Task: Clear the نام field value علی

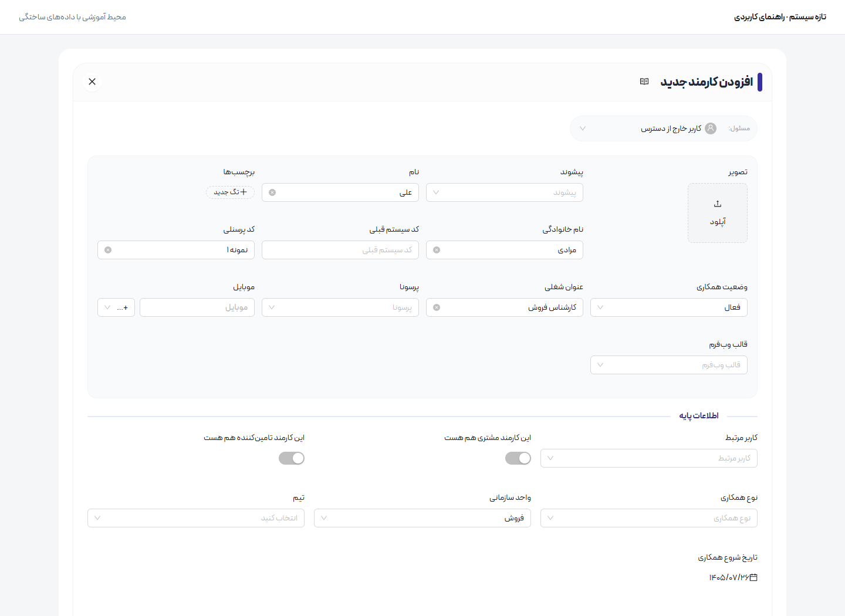Action: (272, 192)
